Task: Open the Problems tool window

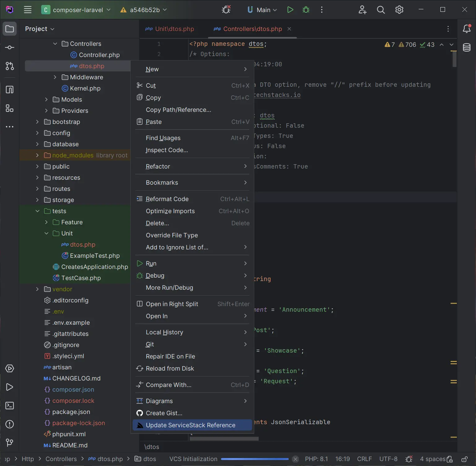Action: click(x=10, y=424)
